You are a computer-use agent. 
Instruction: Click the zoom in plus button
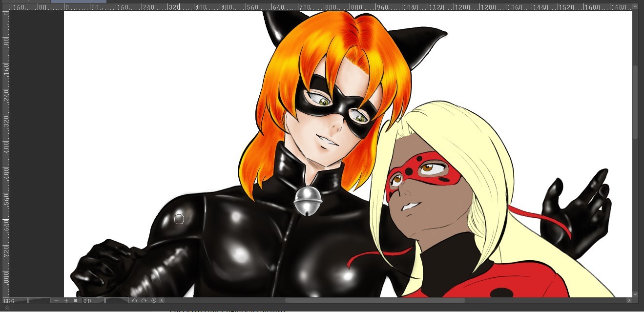click(x=66, y=301)
